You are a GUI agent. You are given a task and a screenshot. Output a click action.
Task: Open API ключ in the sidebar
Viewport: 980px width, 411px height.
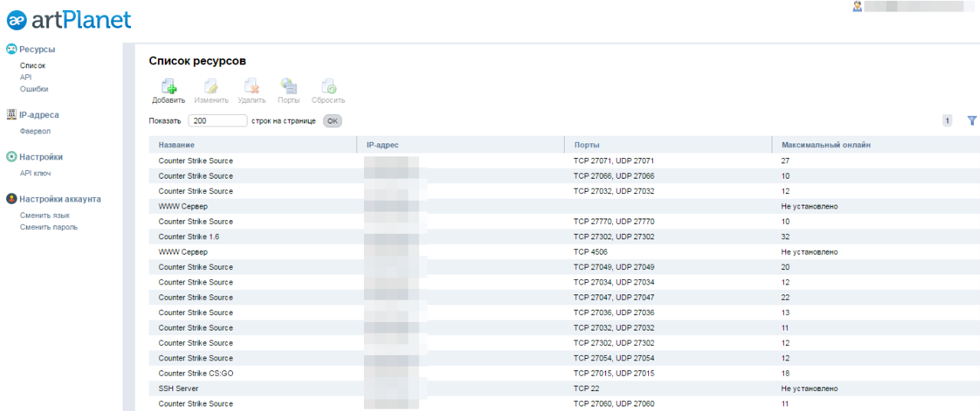pos(35,173)
